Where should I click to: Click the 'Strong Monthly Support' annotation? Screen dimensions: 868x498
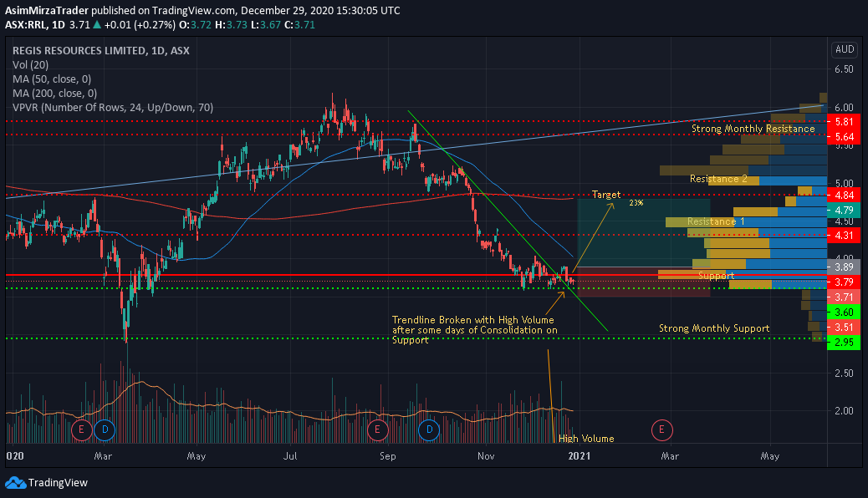click(x=714, y=328)
